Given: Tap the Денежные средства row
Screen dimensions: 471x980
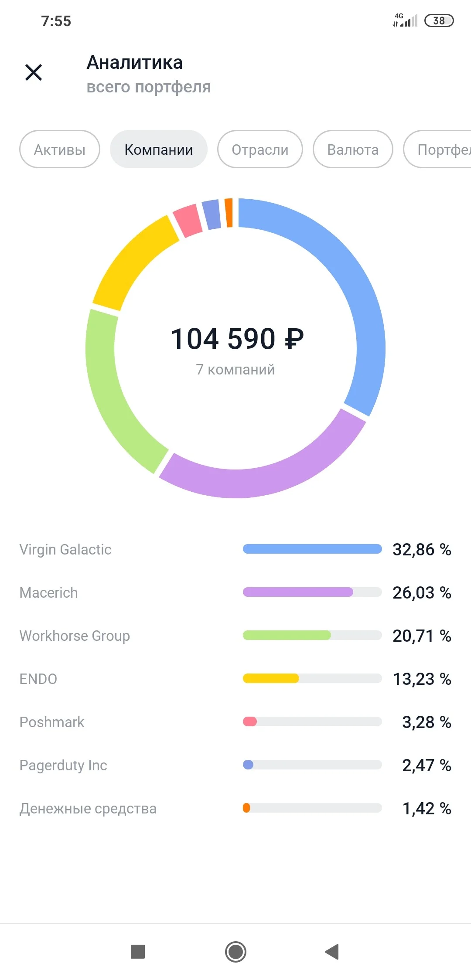Looking at the screenshot, I should 235,808.
